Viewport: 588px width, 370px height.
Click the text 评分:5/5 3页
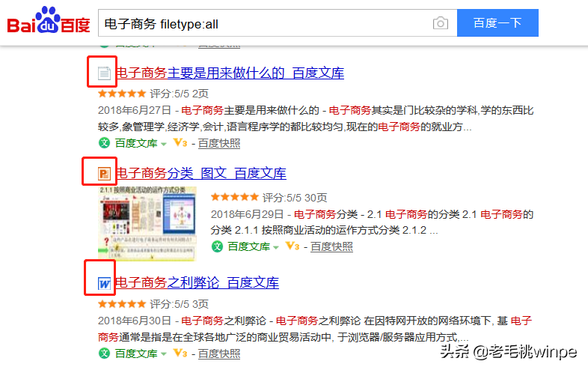coord(180,304)
